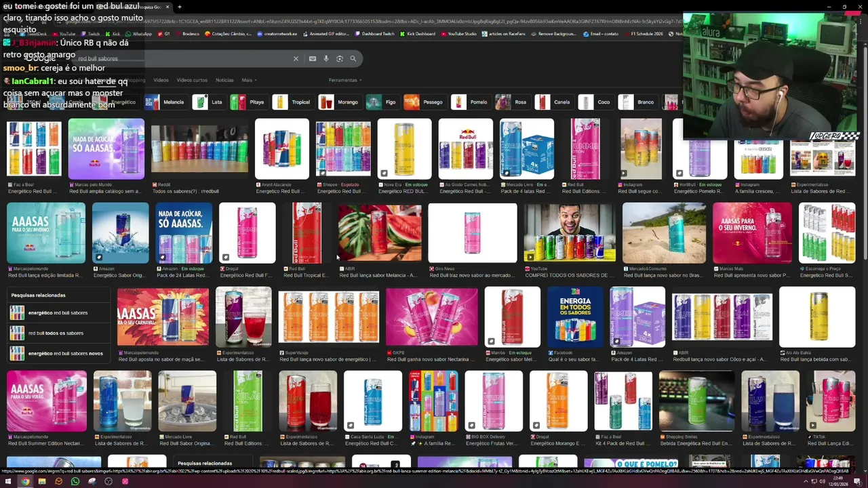
Task: Open the Email – contato bookmark
Action: (601, 34)
